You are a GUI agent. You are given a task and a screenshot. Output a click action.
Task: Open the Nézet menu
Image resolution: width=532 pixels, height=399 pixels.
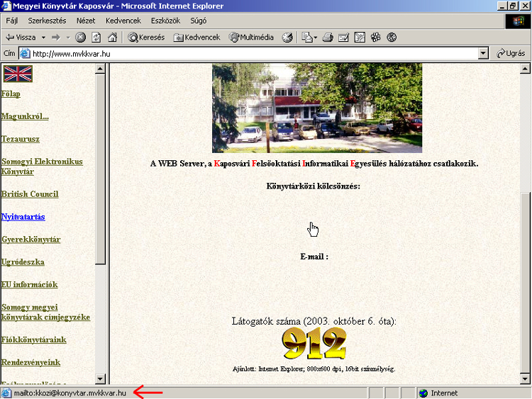coord(86,21)
